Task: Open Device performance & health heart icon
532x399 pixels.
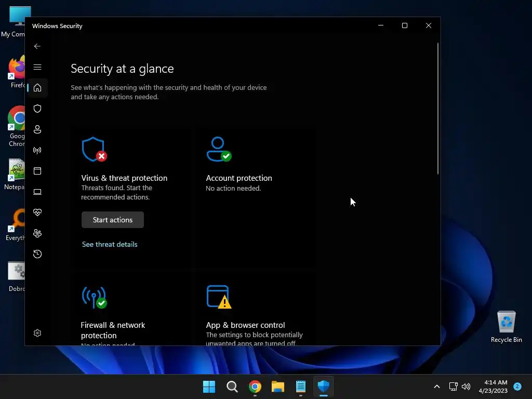Action: point(37,212)
